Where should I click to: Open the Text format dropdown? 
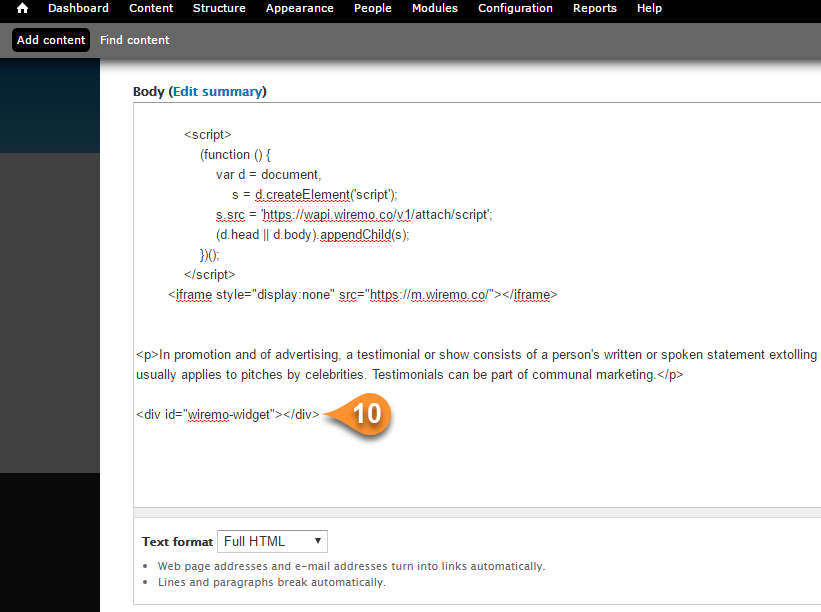(272, 541)
